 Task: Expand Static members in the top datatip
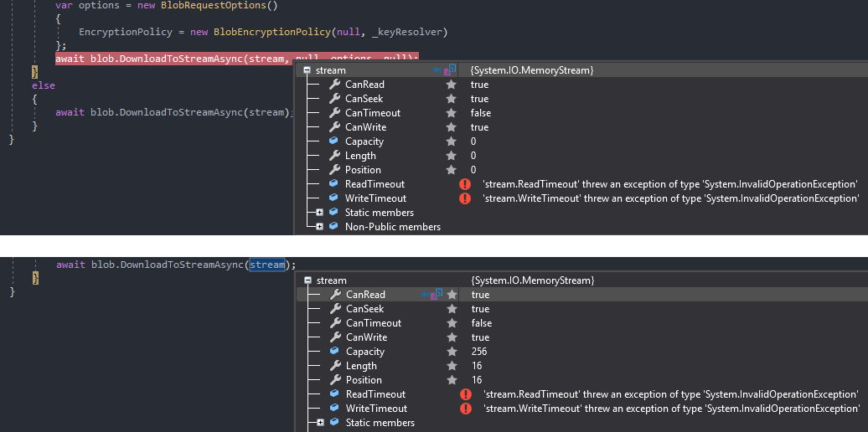[319, 213]
